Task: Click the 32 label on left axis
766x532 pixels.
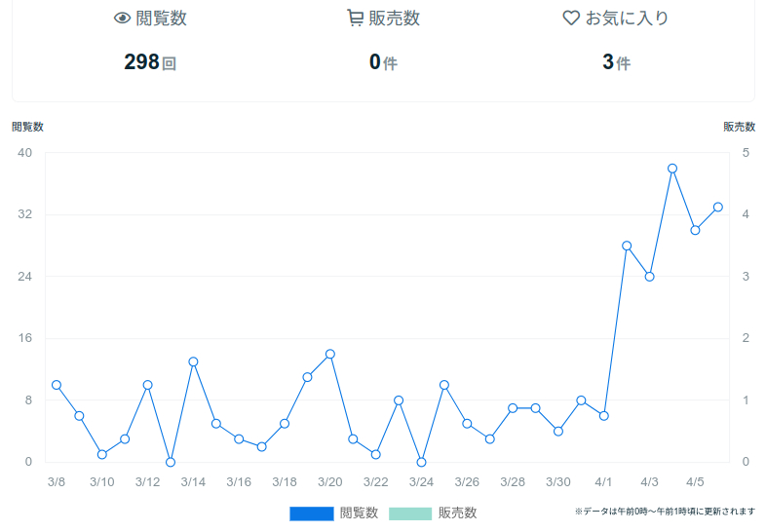Action: pyautogui.click(x=25, y=214)
